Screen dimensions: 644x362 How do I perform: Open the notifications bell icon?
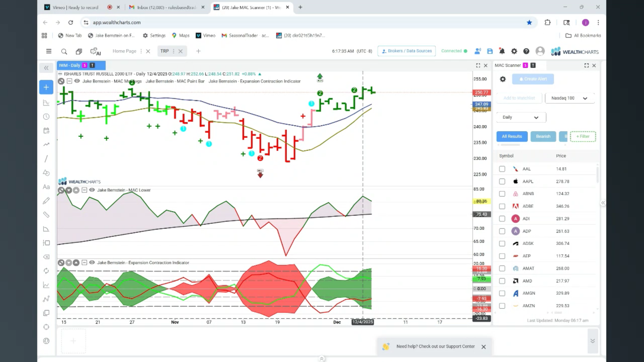tap(502, 51)
